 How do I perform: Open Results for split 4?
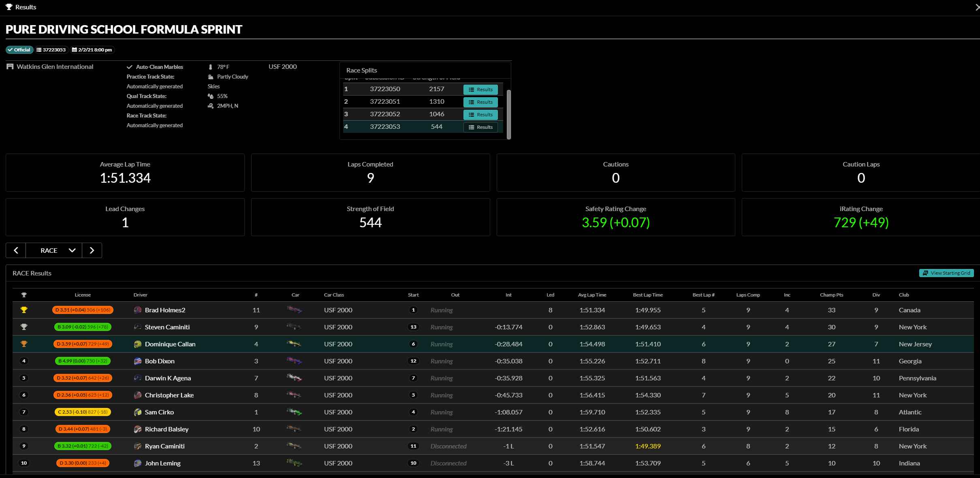point(480,127)
